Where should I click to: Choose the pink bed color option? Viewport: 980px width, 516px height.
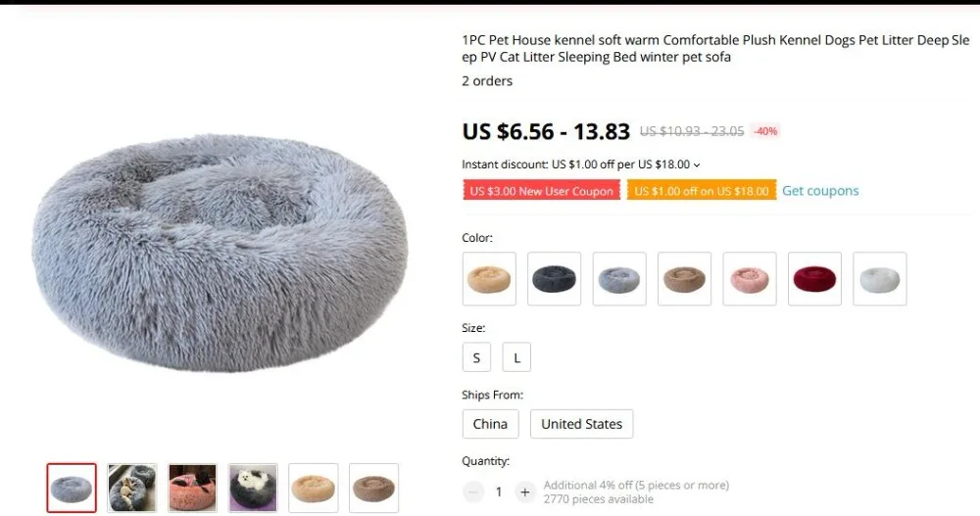point(750,279)
